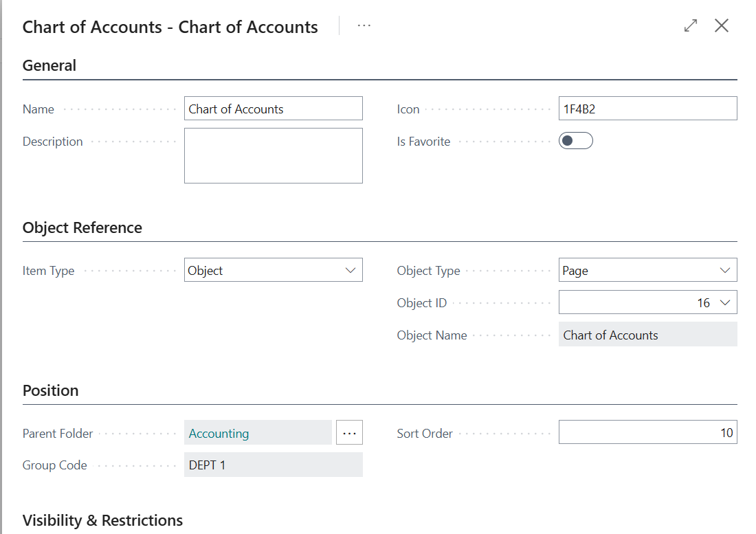This screenshot has width=756, height=534.
Task: Expand the Object ID lookup dropdown
Action: 724,302
